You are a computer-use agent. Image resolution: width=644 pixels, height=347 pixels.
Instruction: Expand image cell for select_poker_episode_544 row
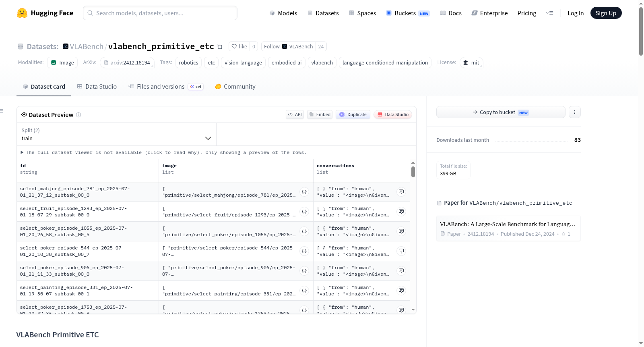[304, 251]
